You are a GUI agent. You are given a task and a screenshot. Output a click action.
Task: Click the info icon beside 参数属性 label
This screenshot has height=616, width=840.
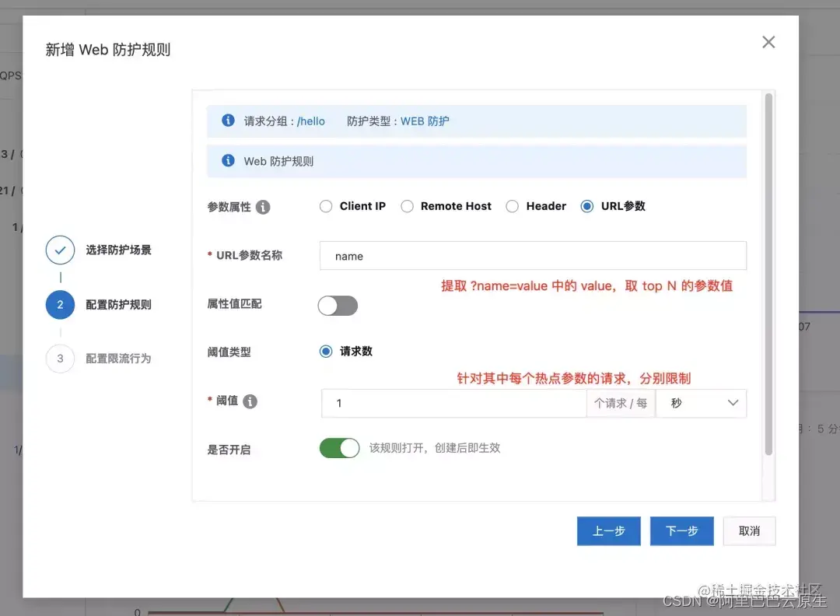(x=264, y=206)
